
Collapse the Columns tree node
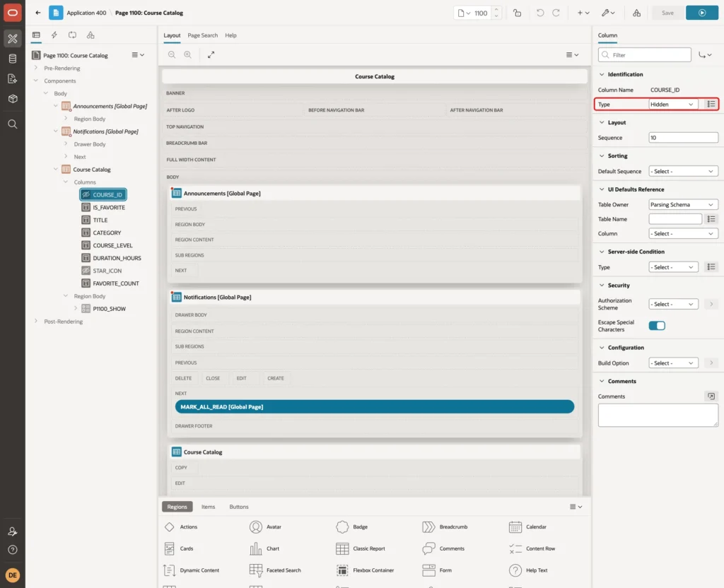click(66, 182)
